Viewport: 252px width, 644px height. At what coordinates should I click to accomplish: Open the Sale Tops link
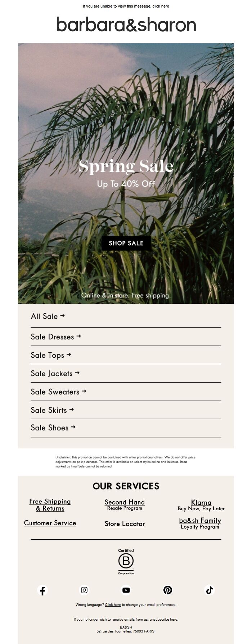pyautogui.click(x=48, y=355)
